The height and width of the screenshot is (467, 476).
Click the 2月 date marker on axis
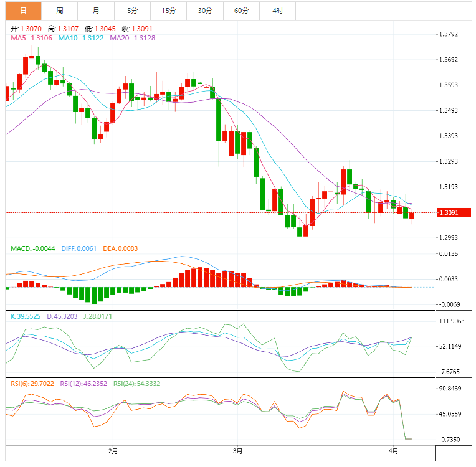point(113,450)
